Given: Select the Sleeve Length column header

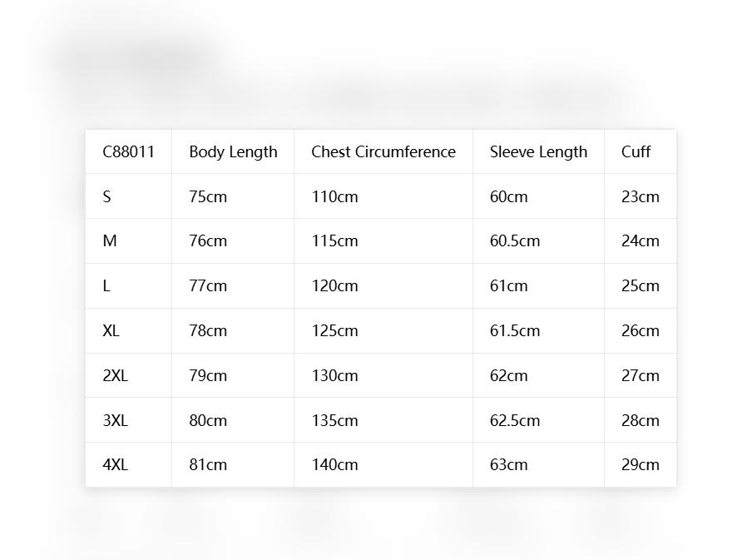Looking at the screenshot, I should [538, 151].
